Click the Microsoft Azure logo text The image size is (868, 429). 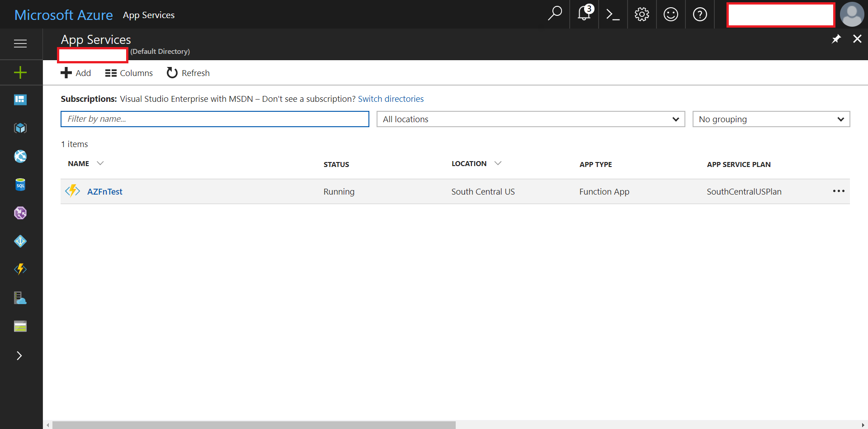click(x=64, y=15)
